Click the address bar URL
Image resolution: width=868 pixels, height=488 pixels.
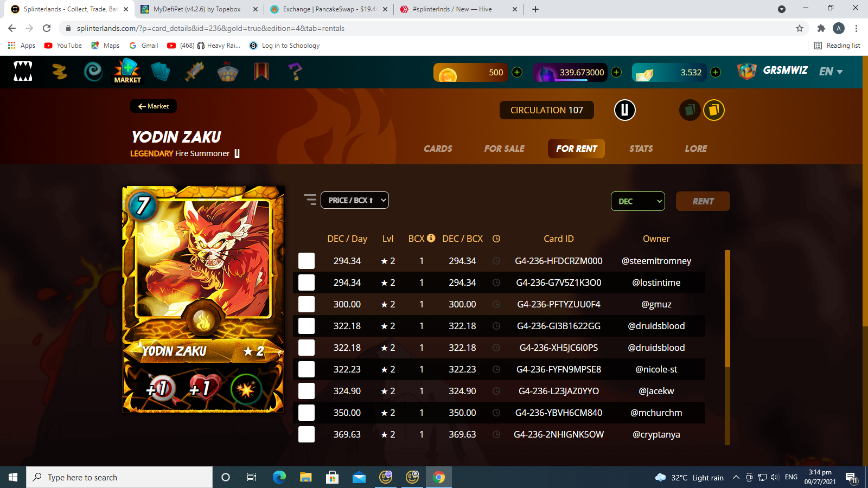pyautogui.click(x=210, y=28)
